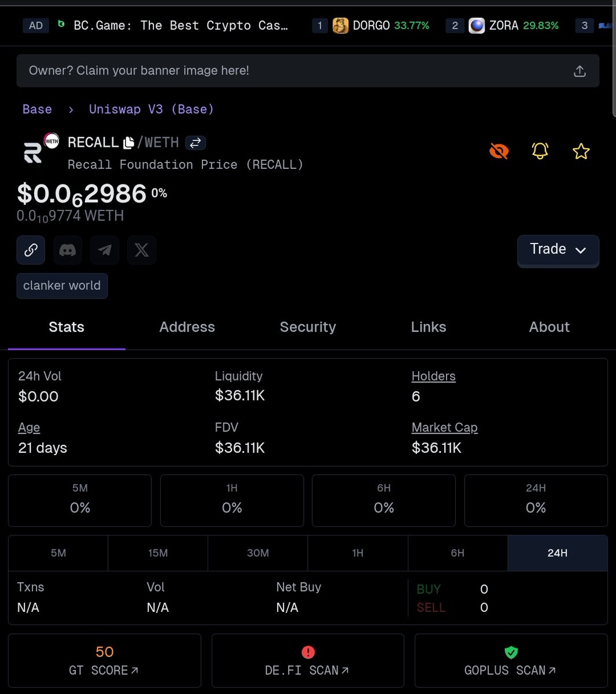Click the Base breadcrumb link
Screen dimensions: 616x694
[37, 109]
